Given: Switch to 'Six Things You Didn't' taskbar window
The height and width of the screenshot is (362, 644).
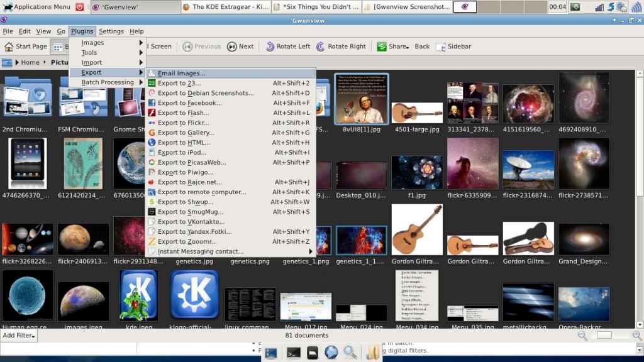Looking at the screenshot, I should [x=316, y=6].
